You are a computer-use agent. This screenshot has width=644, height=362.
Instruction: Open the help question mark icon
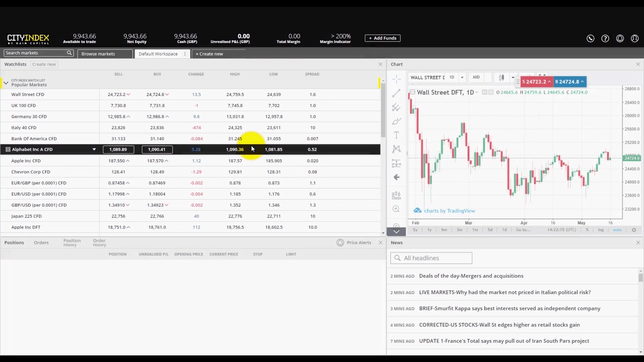tap(605, 38)
